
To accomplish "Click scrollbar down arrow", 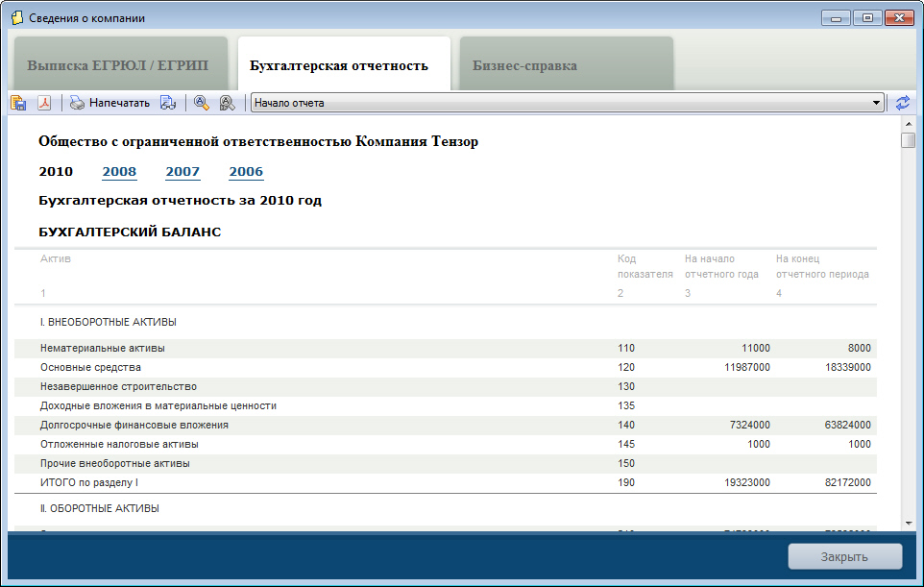I will [908, 524].
